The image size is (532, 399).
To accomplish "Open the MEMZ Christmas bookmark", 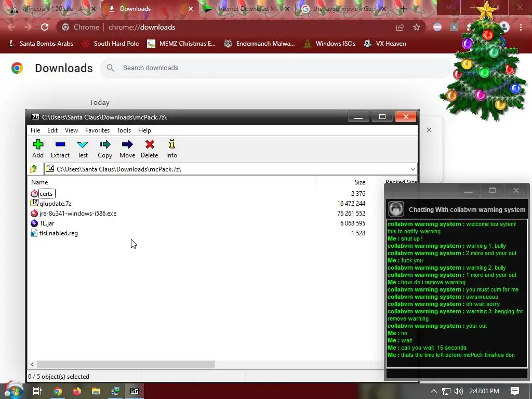I will click(181, 44).
